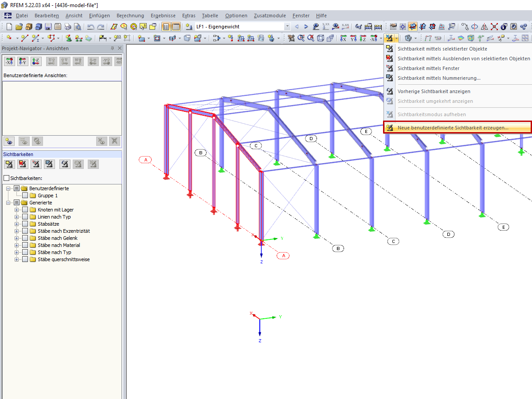Click the isometric wireframe cube icon

321,38
